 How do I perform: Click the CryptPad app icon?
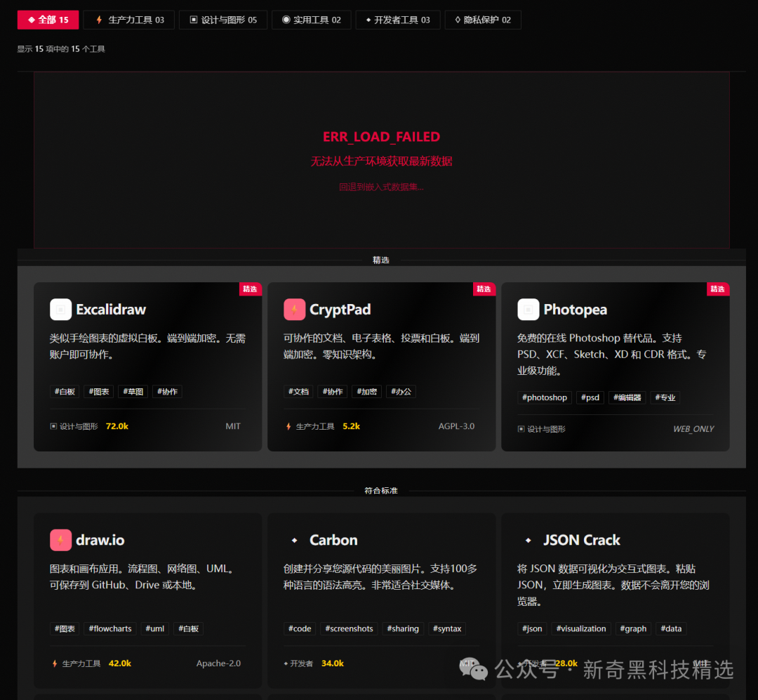tap(294, 310)
